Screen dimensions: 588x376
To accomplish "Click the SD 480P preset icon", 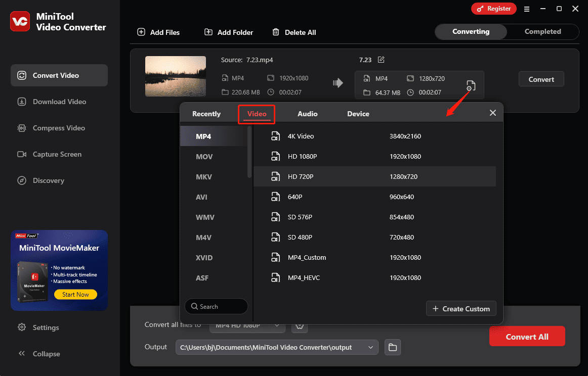I will point(276,237).
